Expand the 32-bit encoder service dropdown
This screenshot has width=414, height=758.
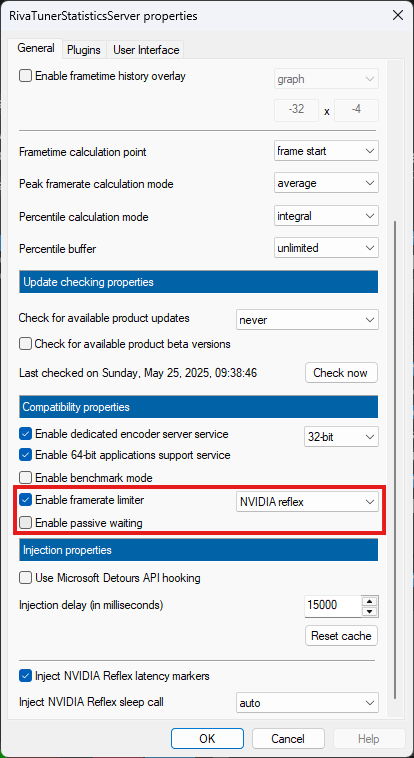point(341,437)
